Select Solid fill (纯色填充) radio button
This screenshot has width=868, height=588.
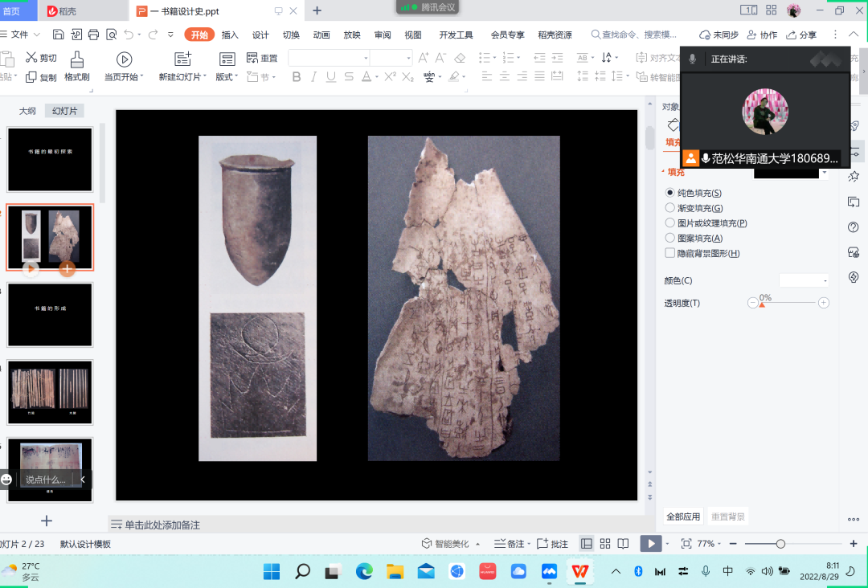[669, 193]
